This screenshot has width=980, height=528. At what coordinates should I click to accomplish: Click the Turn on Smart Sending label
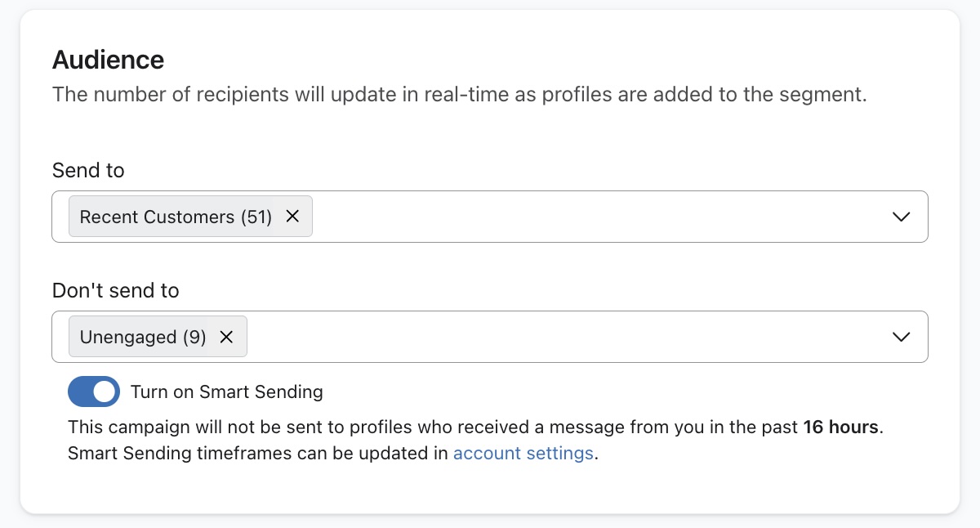[x=226, y=392]
